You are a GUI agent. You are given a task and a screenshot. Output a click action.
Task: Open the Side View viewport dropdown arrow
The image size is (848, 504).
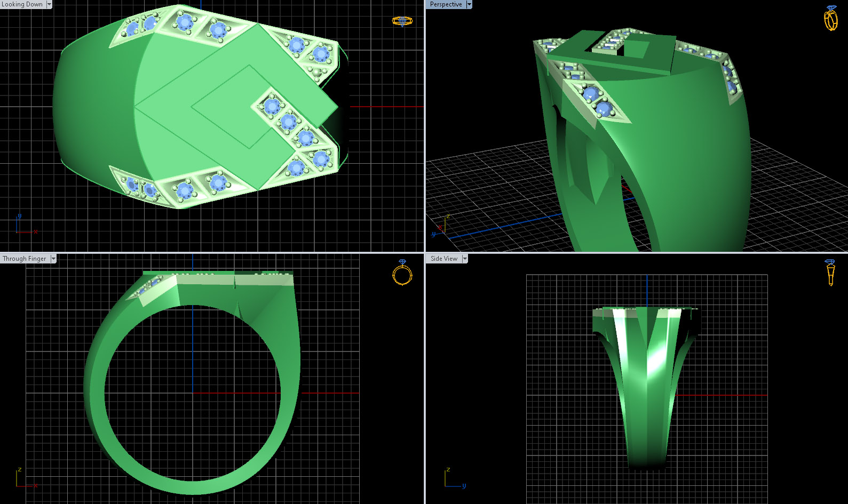464,259
